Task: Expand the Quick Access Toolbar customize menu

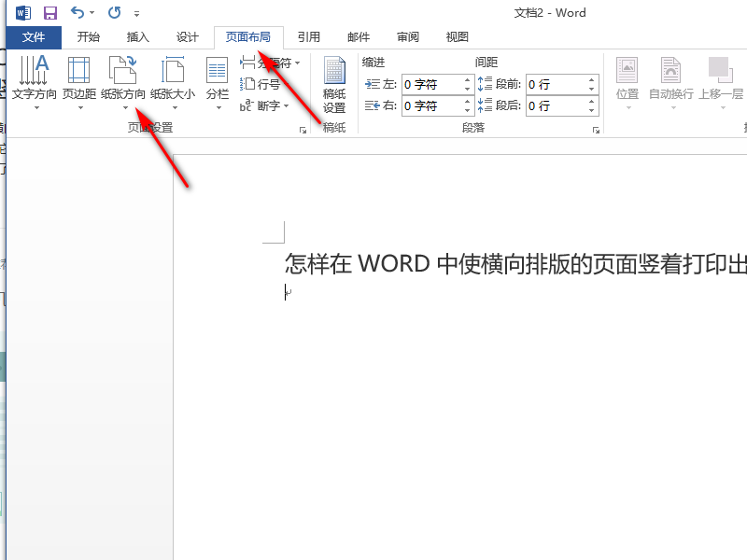Action: coord(136,13)
